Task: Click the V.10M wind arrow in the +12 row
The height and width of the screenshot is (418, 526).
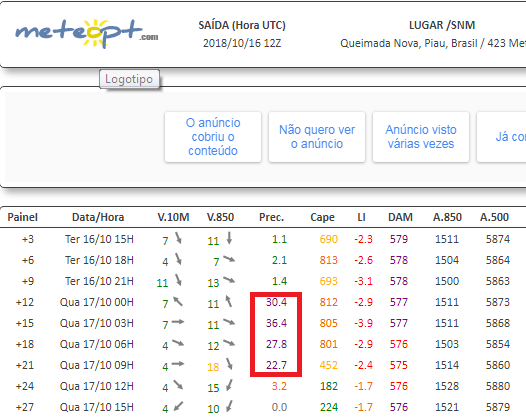Action: (178, 301)
